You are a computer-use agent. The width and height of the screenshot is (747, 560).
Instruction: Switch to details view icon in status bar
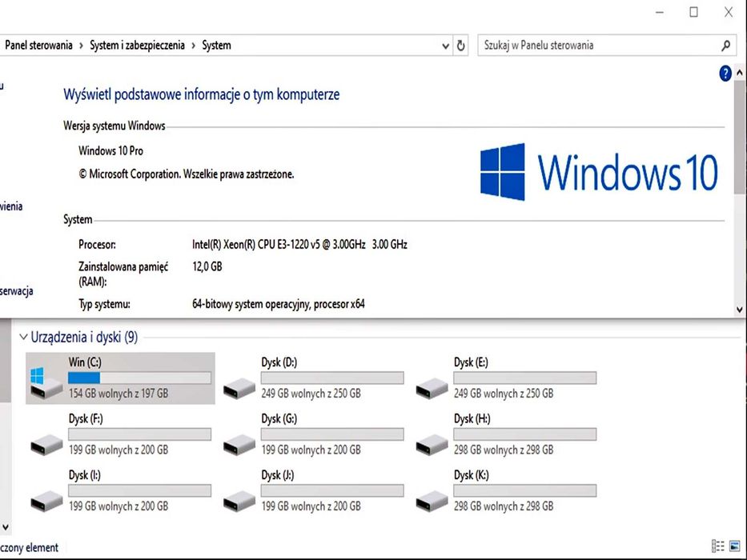click(x=718, y=546)
